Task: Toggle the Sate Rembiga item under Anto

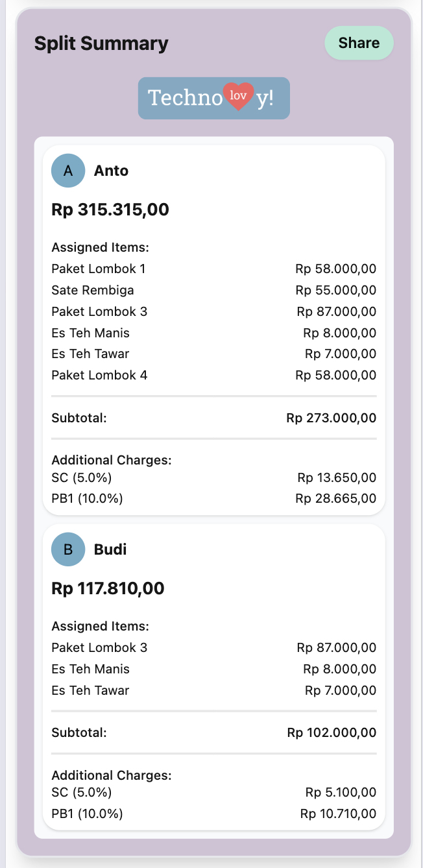Action: click(213, 290)
